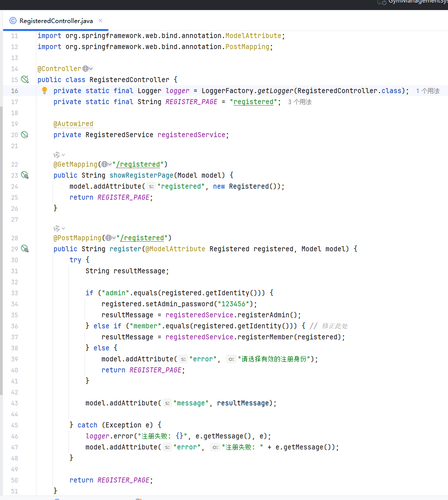Viewport: 448px width, 500px height.
Task: Select the RegisteredController.java tab
Action: 56,21
